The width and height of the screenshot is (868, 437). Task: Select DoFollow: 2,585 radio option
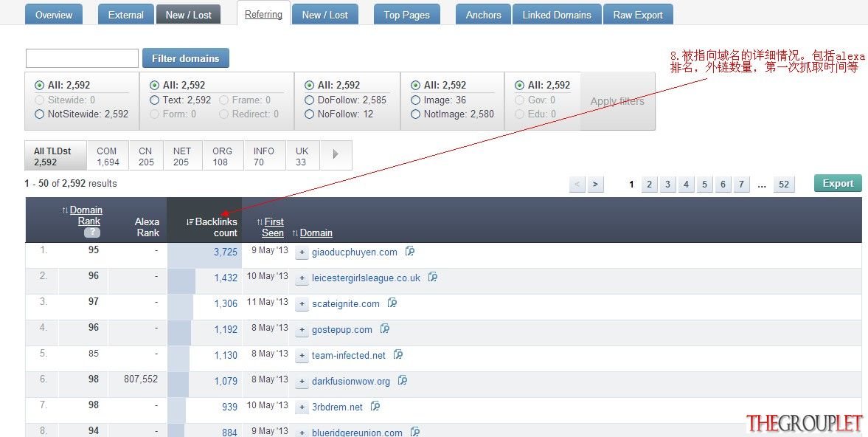(x=310, y=100)
